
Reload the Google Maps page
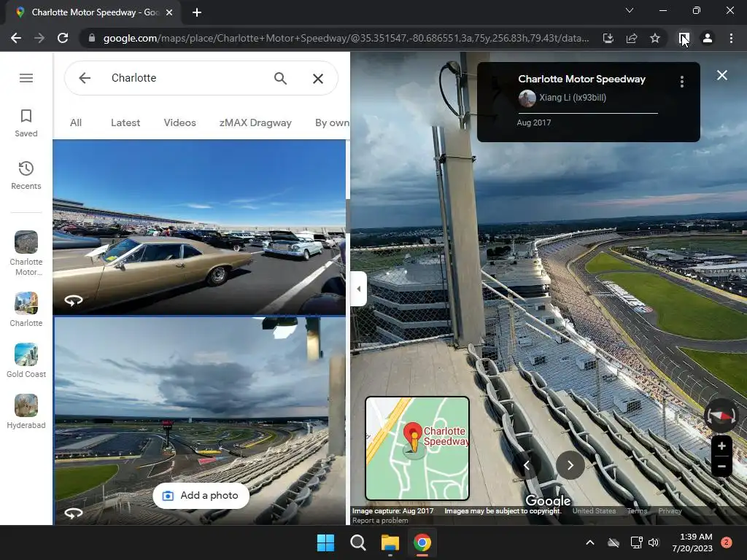[63, 38]
